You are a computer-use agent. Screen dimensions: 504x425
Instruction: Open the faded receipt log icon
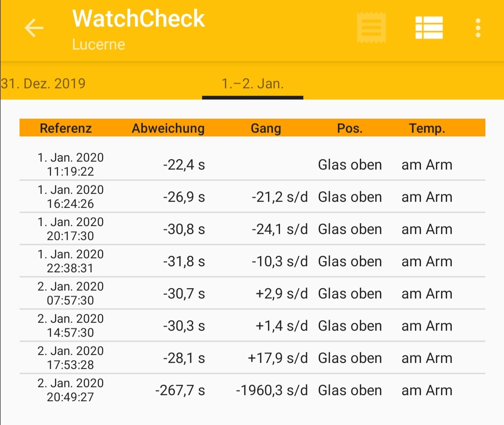tap(371, 28)
